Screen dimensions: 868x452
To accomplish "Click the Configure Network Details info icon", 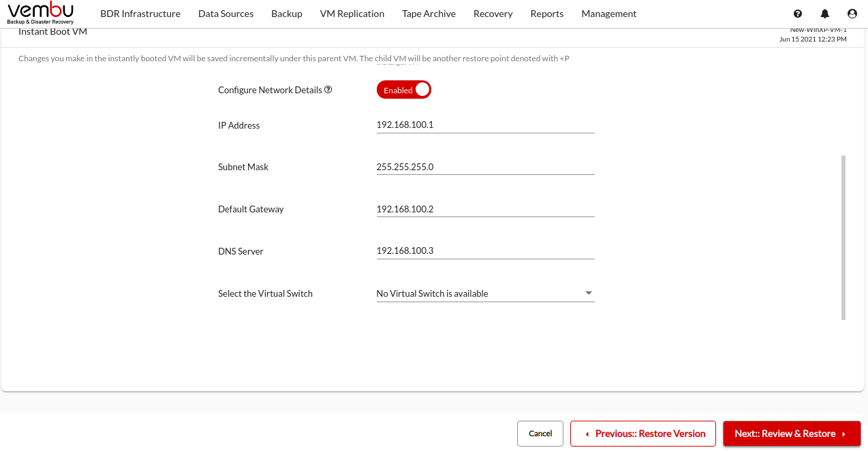I will (x=328, y=90).
